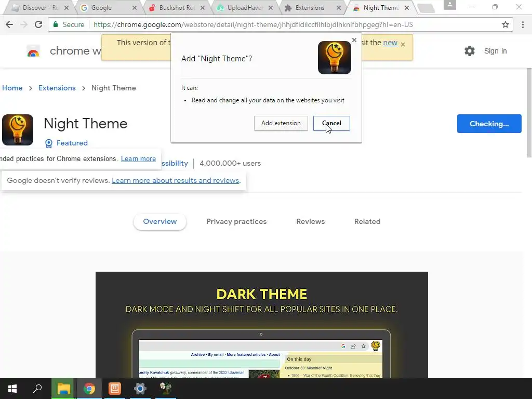This screenshot has height=399, width=532.
Task: Click the Accessibility category link
Action: click(x=175, y=164)
